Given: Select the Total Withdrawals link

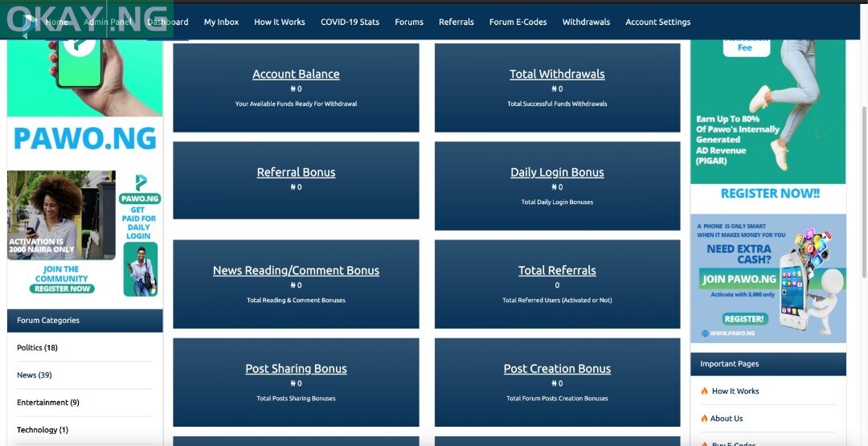Looking at the screenshot, I should 557,74.
